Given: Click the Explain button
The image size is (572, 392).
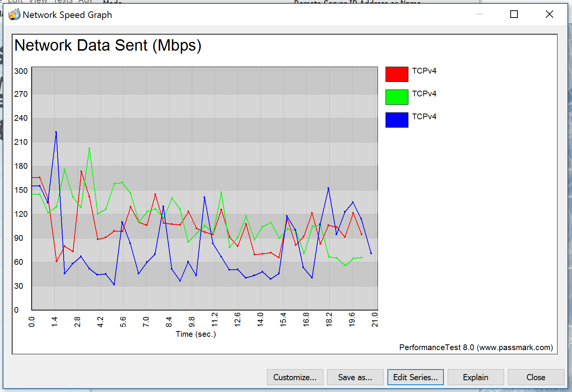Looking at the screenshot, I should (x=476, y=377).
